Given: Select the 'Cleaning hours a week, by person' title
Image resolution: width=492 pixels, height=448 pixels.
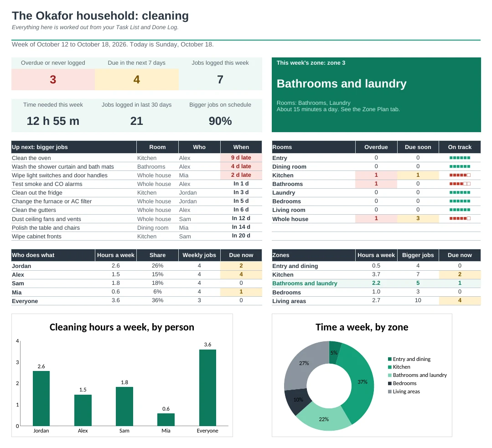Looking at the screenshot, I should 122,327.
